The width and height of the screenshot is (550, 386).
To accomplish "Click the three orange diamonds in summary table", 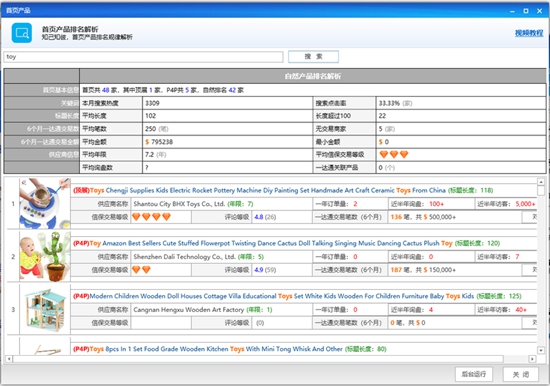I will coord(394,154).
